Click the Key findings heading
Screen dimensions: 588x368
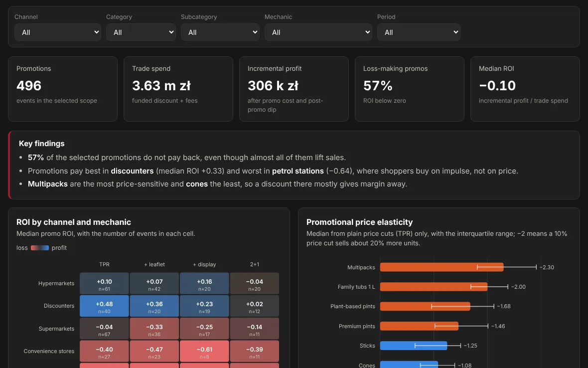(x=42, y=143)
